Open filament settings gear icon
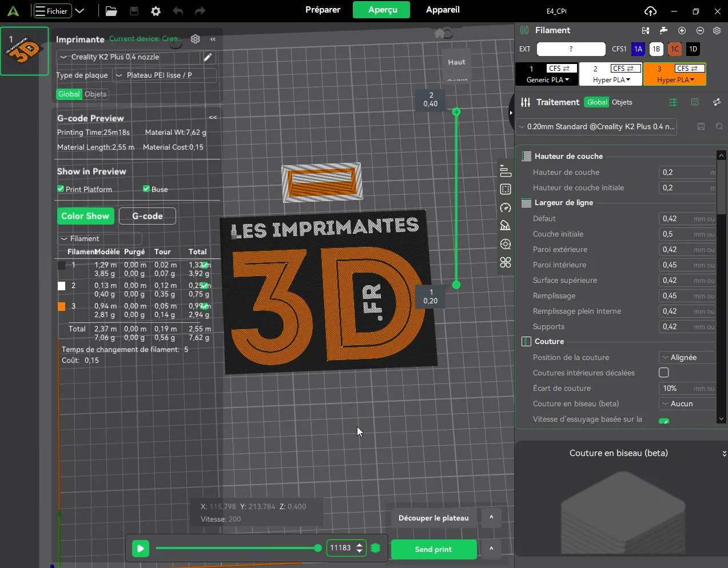This screenshot has width=728, height=568. [717, 30]
